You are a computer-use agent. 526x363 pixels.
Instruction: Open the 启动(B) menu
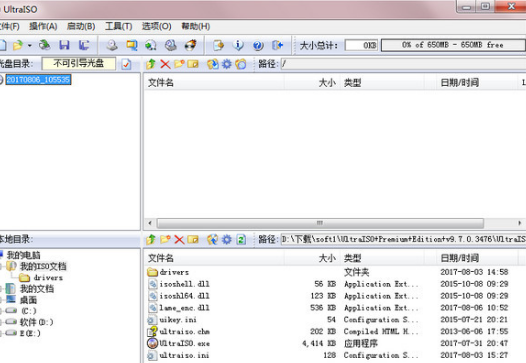pos(81,26)
